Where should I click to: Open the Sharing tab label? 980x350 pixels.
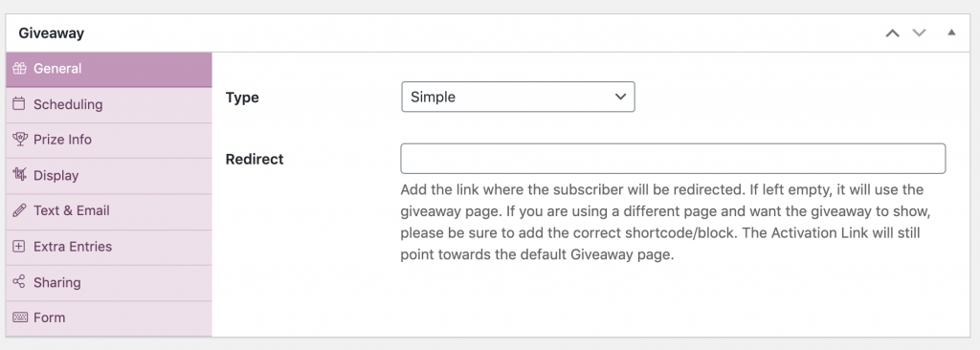point(56,282)
